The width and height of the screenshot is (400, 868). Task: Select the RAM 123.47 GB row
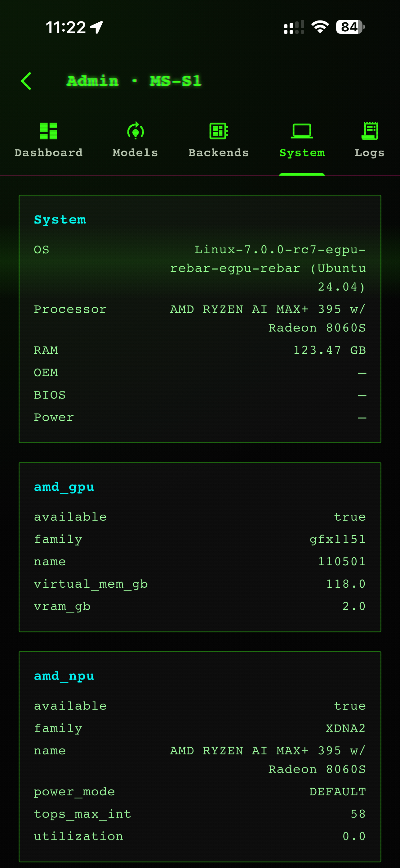pyautogui.click(x=200, y=350)
